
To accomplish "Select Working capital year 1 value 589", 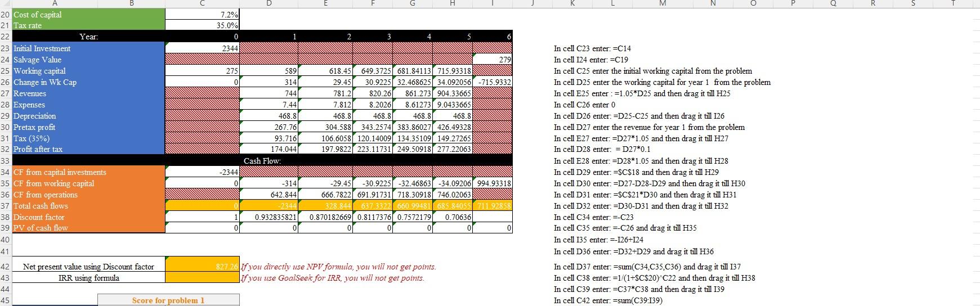I will [269, 71].
